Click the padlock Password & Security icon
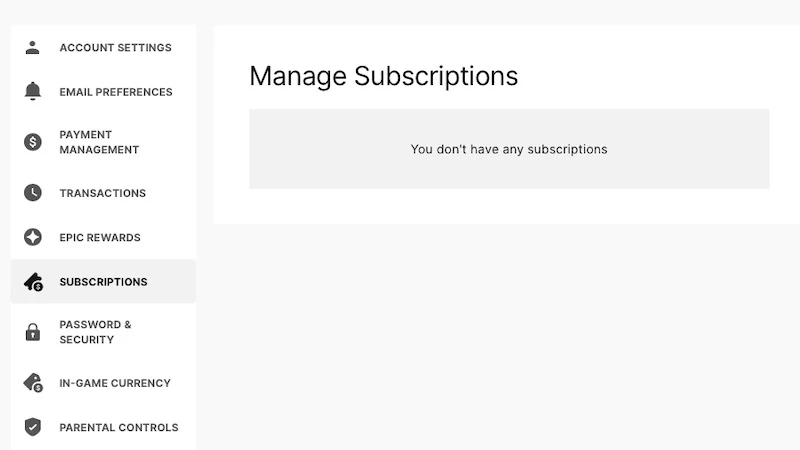Image resolution: width=800 pixels, height=450 pixels. click(x=33, y=332)
